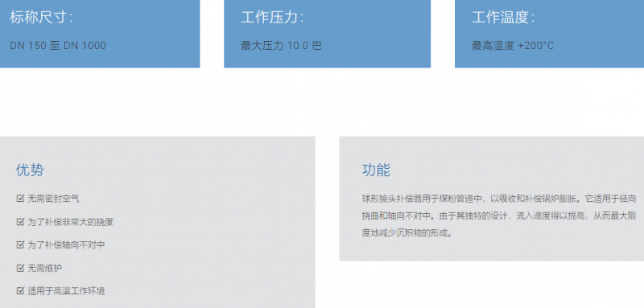This screenshot has height=308, width=644.
Task: Select the 工作压力 heading
Action: coord(272,18)
